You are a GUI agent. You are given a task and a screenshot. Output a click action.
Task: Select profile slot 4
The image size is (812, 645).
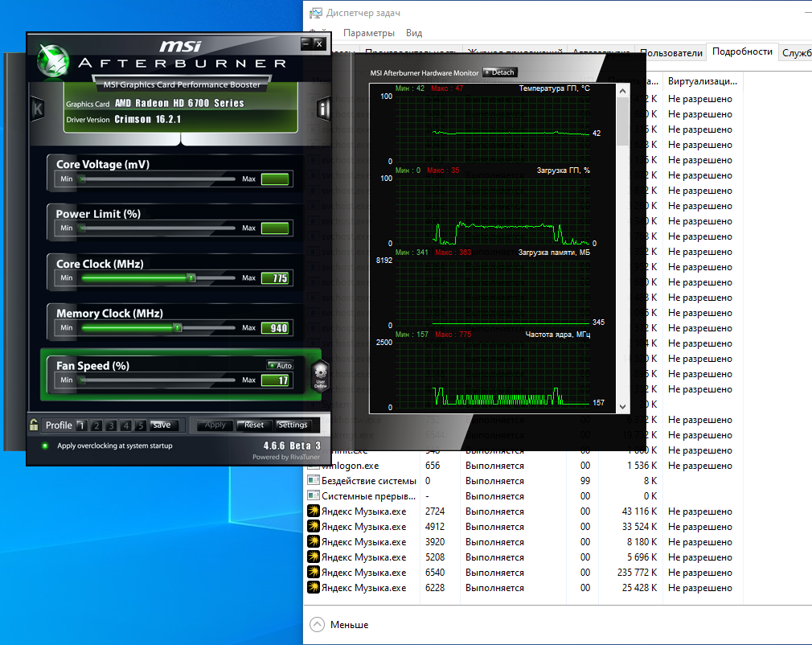click(x=125, y=425)
